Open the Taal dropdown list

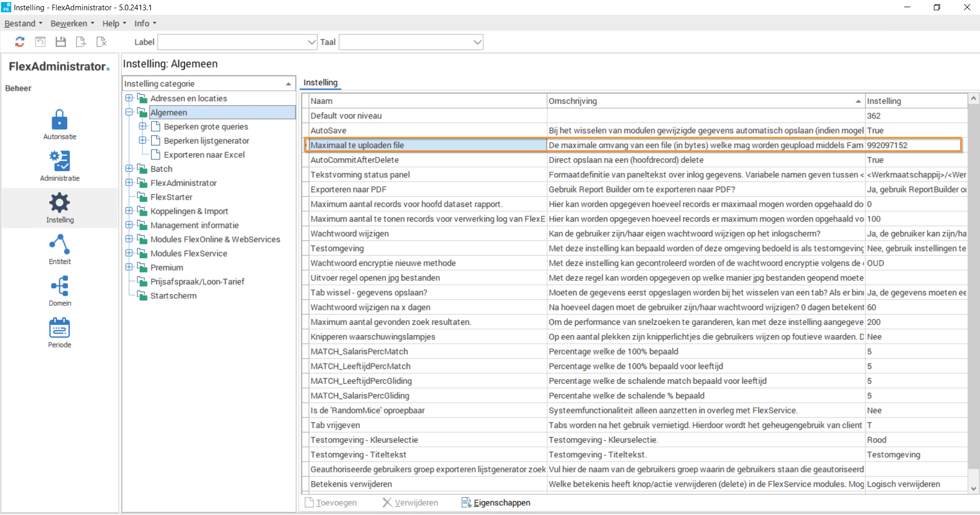coord(477,42)
